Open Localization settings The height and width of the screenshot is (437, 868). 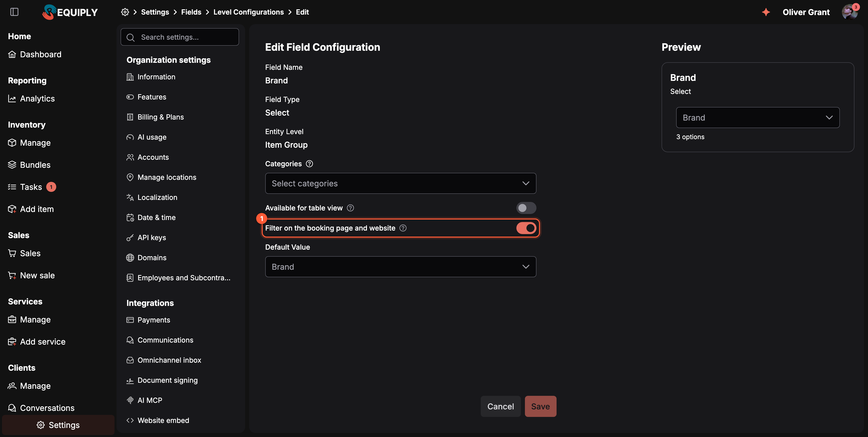(152, 197)
